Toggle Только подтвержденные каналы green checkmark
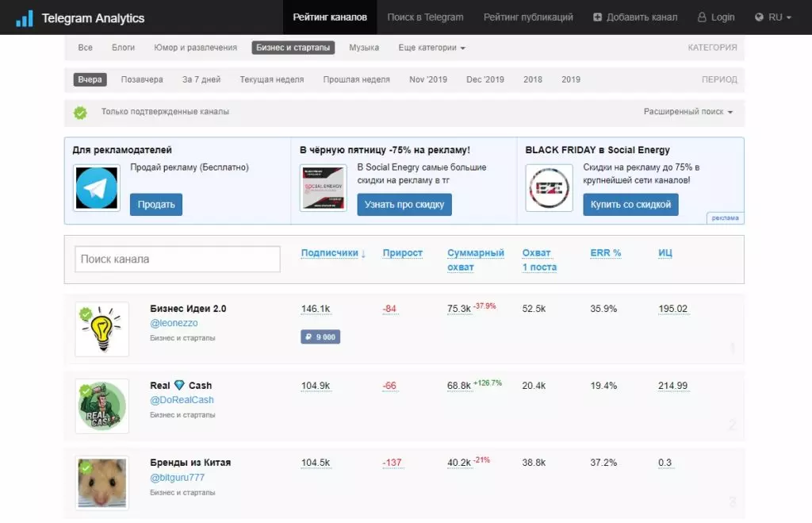The width and height of the screenshot is (812, 523). coord(80,113)
